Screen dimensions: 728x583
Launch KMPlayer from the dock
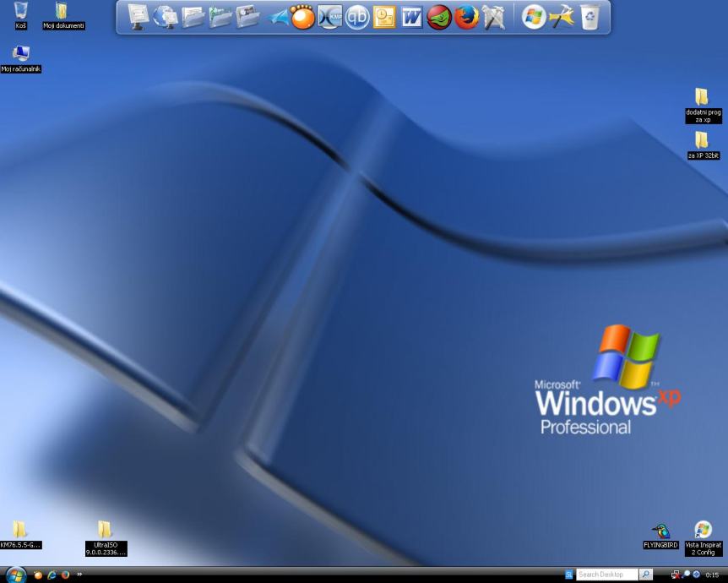coord(329,17)
